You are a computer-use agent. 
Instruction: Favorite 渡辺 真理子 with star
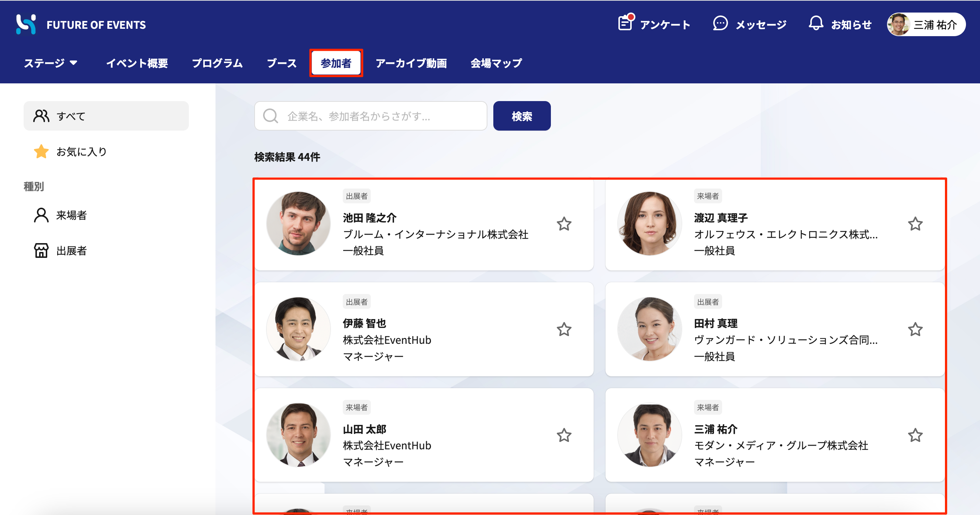coord(915,224)
